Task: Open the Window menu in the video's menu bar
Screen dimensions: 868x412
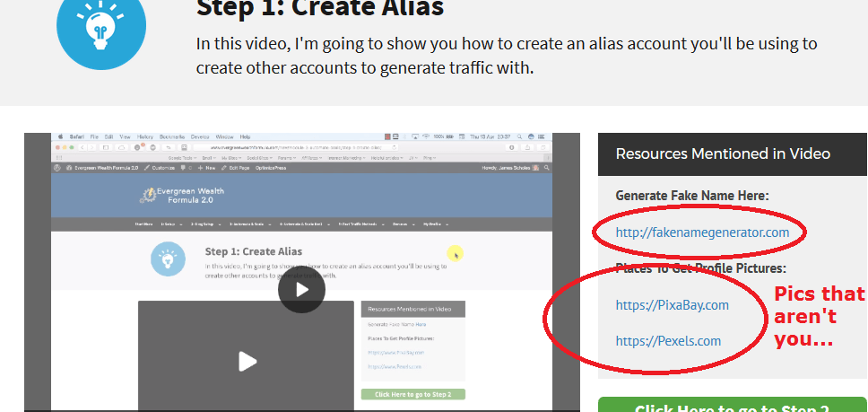Action: (225, 136)
